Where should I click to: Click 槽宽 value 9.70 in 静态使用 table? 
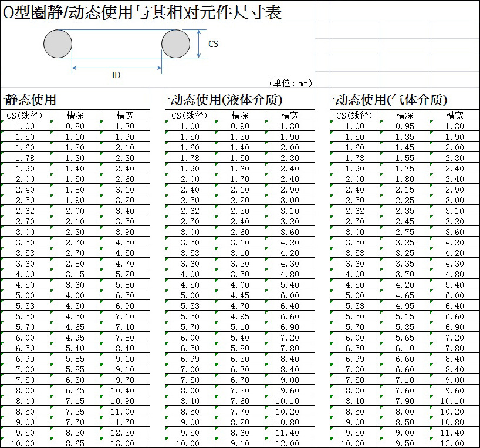pyautogui.click(x=125, y=380)
